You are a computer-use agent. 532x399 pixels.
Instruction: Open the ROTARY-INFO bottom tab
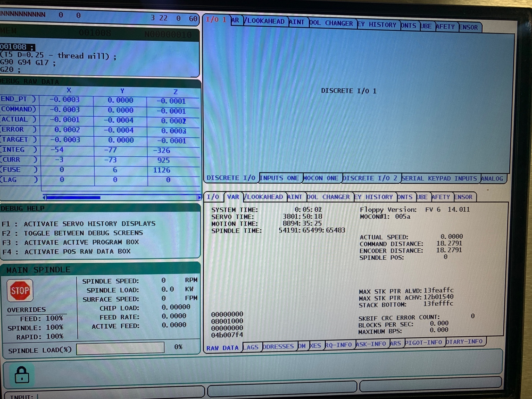click(x=464, y=342)
